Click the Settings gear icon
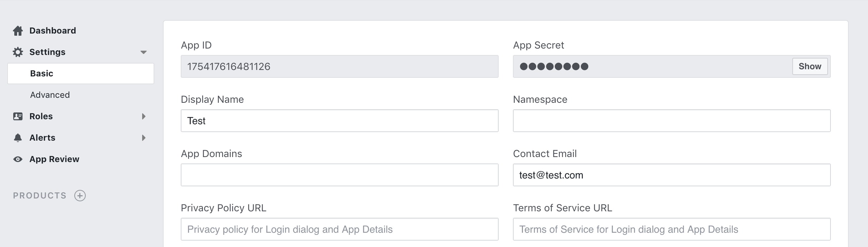Screen dimensions: 868x247 pos(18,52)
